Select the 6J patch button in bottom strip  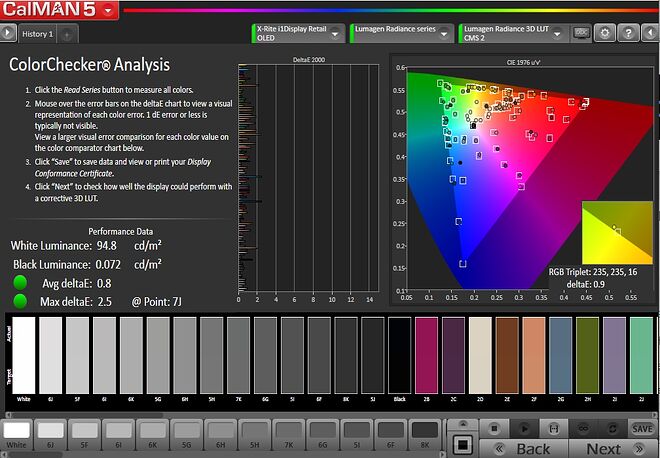coord(51,434)
